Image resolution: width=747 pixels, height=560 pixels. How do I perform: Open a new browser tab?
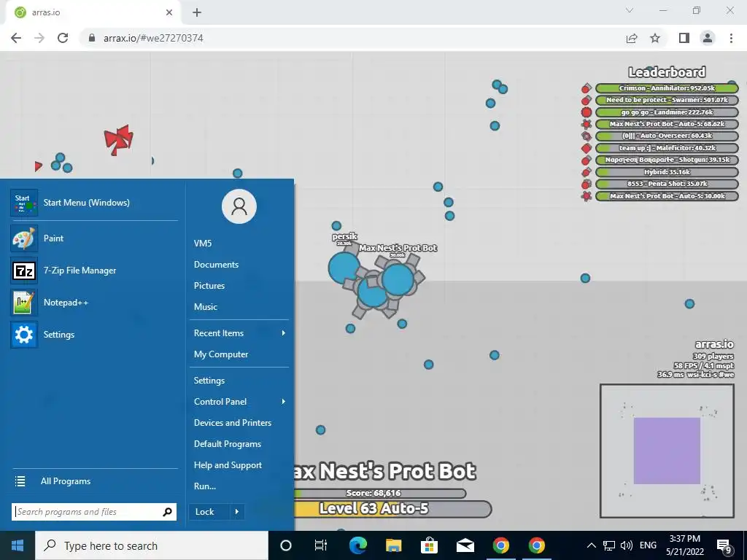tap(197, 12)
